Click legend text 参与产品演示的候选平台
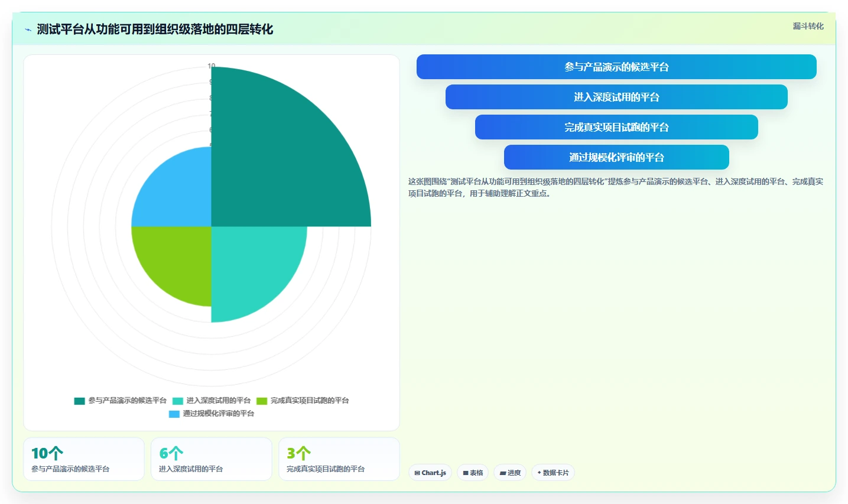Image resolution: width=848 pixels, height=504 pixels. 128,401
